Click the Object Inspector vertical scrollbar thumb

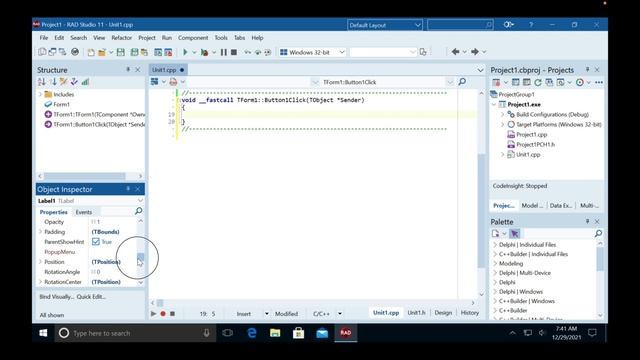(140, 256)
